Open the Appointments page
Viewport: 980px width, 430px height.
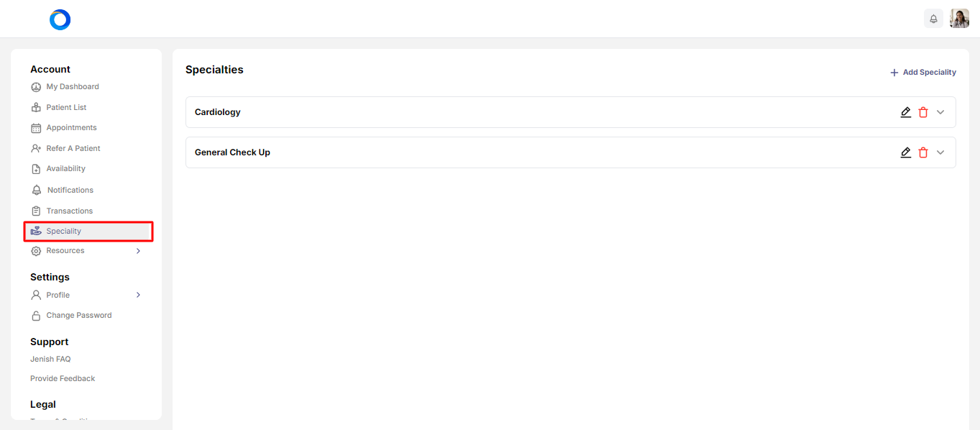(71, 128)
